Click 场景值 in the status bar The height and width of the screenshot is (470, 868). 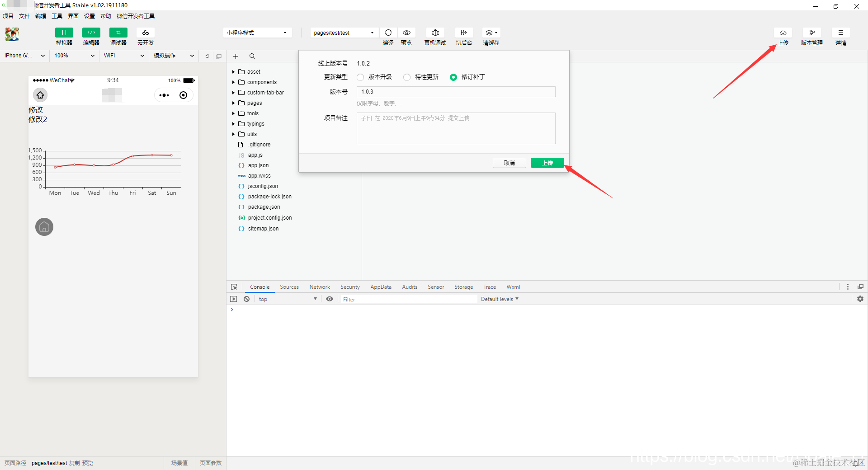click(179, 463)
